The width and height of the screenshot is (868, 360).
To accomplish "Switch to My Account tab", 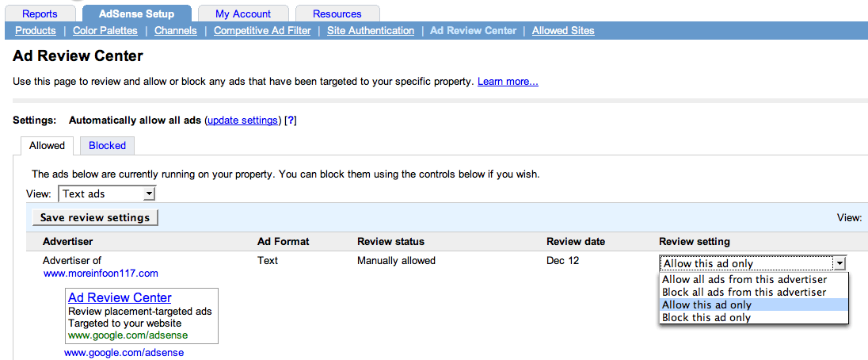I will 243,13.
